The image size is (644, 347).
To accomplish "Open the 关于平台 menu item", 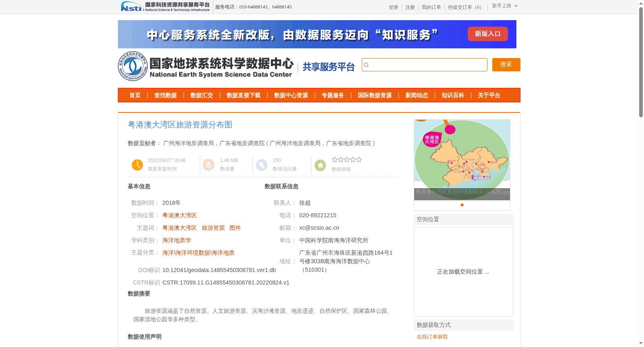I will pos(489,96).
